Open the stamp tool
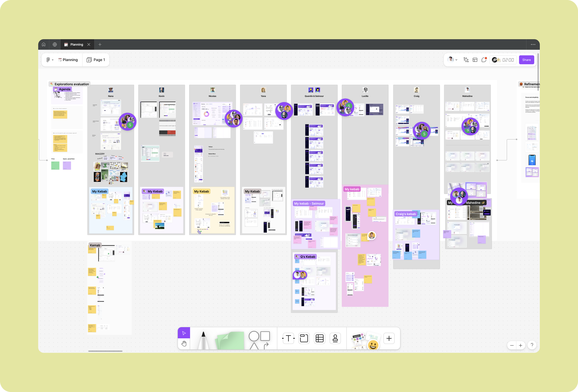The image size is (578, 392). [x=335, y=338]
